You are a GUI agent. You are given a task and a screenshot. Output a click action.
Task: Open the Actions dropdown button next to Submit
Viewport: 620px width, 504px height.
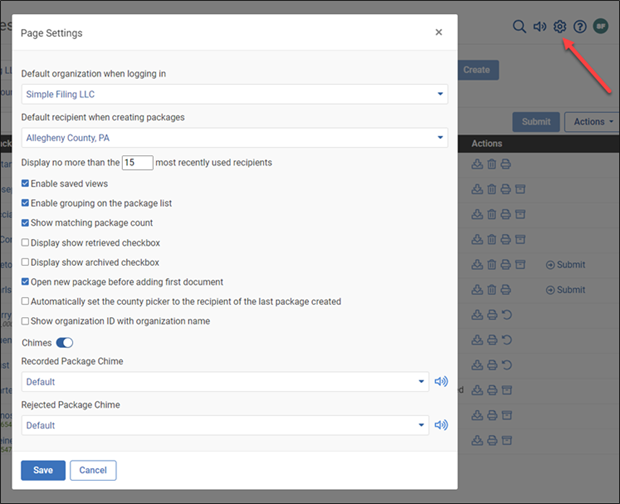click(592, 122)
